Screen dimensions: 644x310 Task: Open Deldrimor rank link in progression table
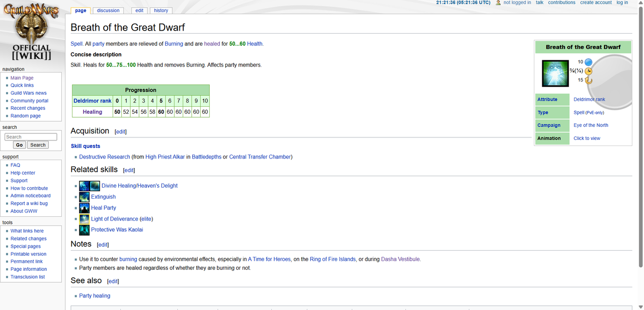[93, 101]
